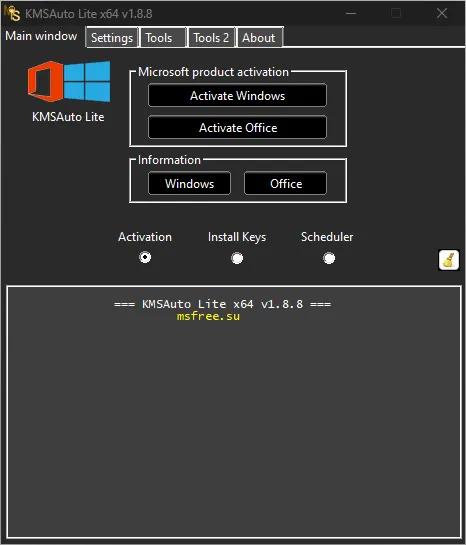466x545 pixels.
Task: Close the KMSAuto Lite window
Action: tap(442, 14)
